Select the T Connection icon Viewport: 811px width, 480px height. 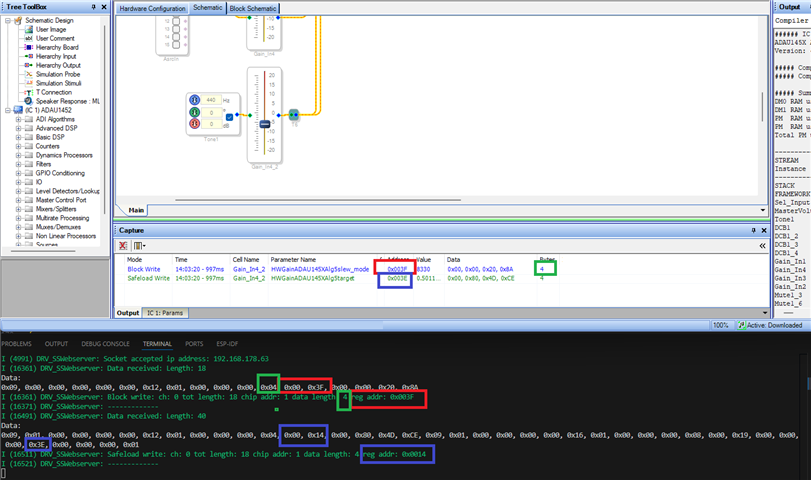(29, 92)
